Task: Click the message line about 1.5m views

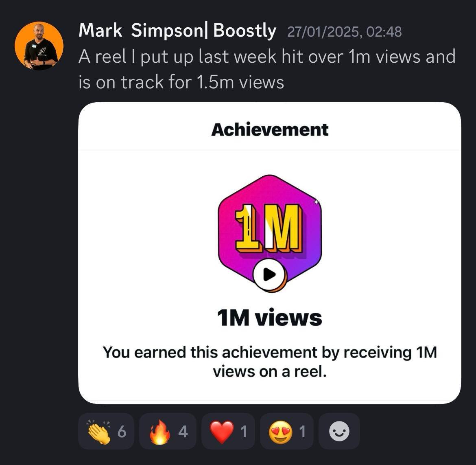Action: click(181, 82)
